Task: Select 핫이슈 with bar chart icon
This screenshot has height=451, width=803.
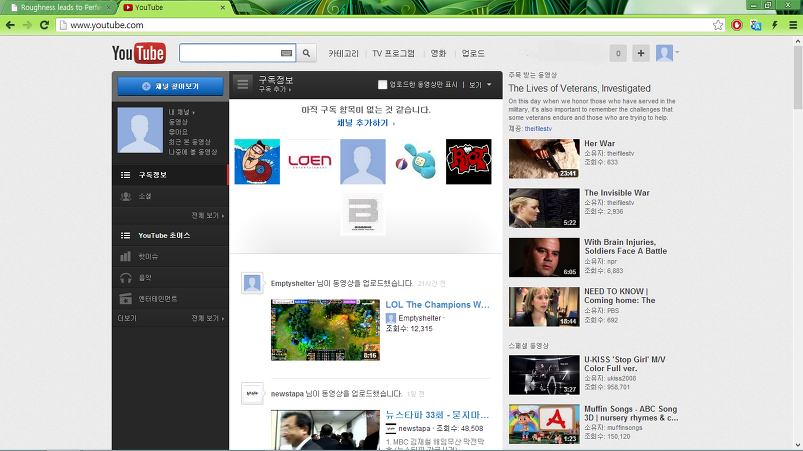Action: pyautogui.click(x=171, y=256)
